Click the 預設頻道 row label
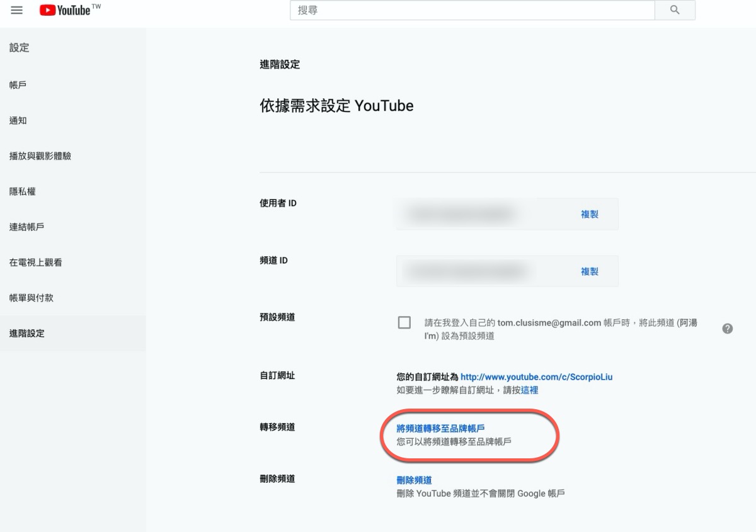 (277, 317)
